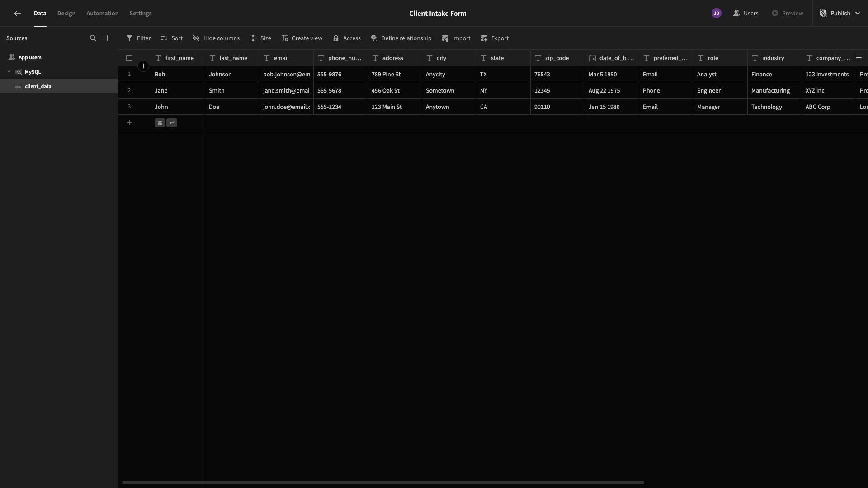
Task: Open Access permissions
Action: tap(347, 38)
